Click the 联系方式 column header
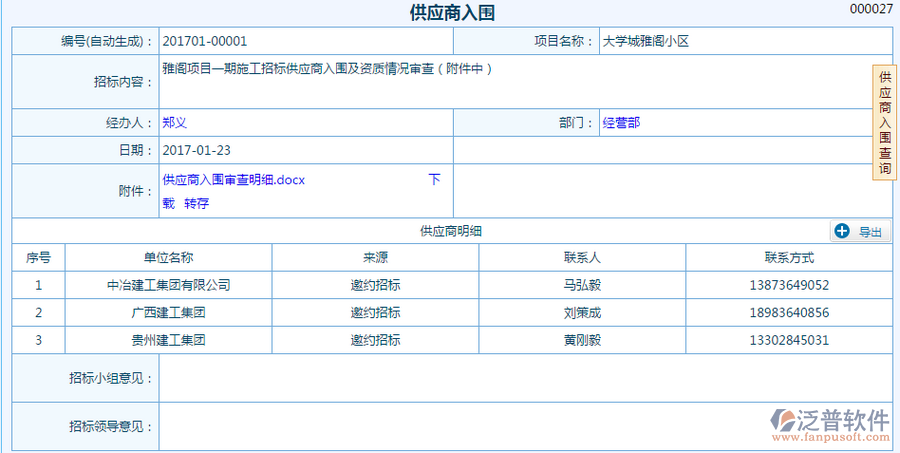The image size is (900, 453). coord(788,257)
